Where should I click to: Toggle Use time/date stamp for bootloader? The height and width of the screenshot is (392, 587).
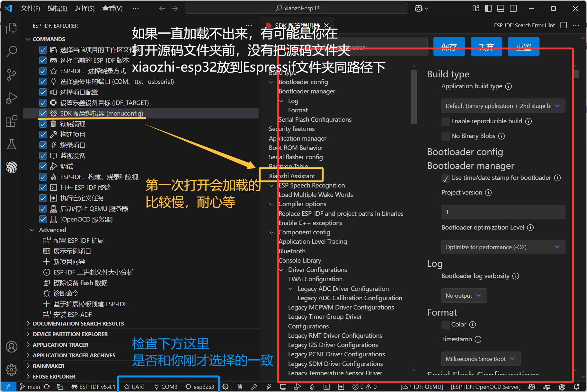click(x=446, y=179)
